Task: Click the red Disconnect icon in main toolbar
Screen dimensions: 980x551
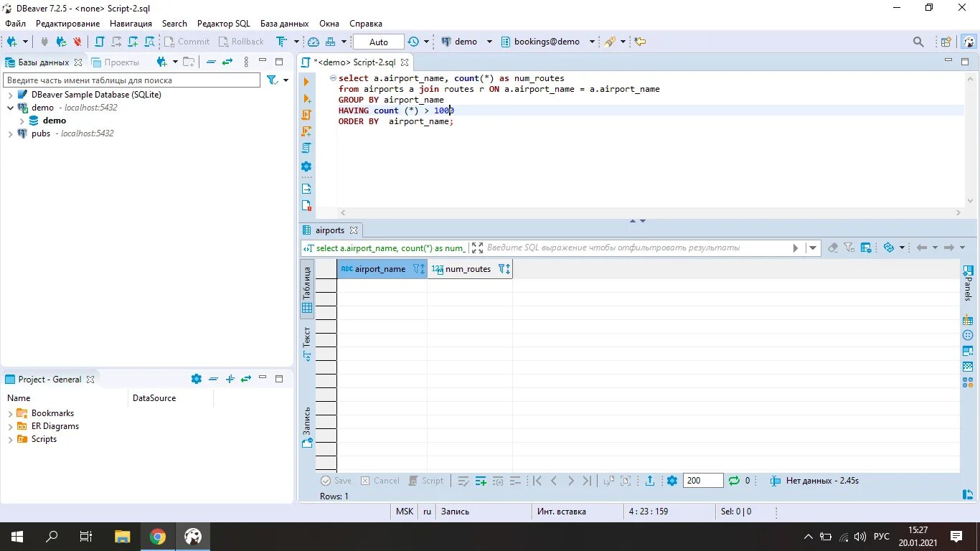Action: coord(77,42)
